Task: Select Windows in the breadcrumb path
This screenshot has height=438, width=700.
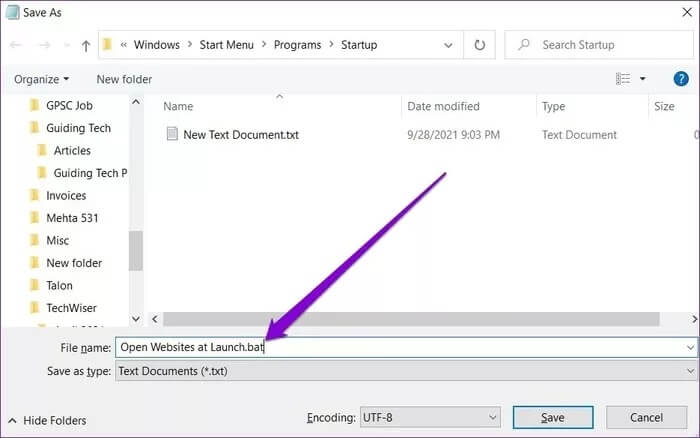Action: (x=157, y=45)
